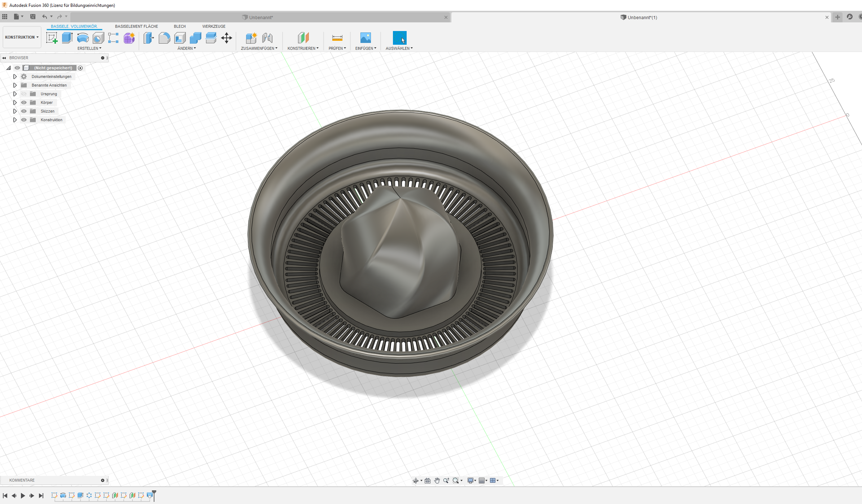The height and width of the screenshot is (504, 862).
Task: Open the ERSTELLEN menu
Action: (89, 48)
